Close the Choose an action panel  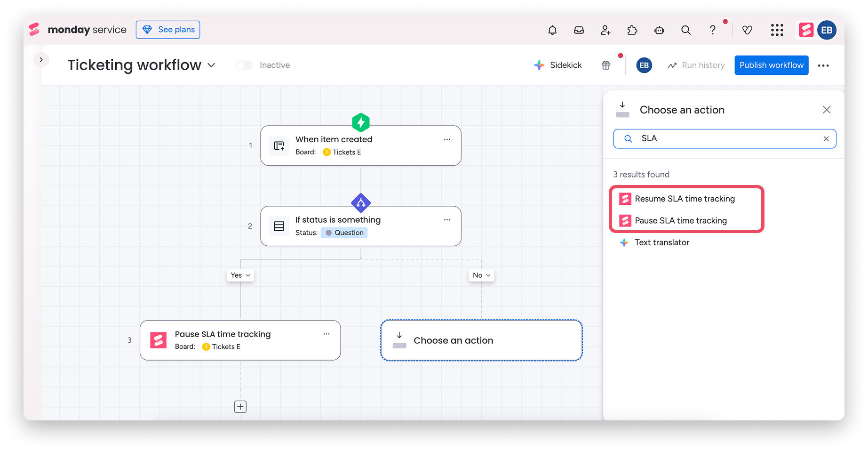click(x=827, y=110)
